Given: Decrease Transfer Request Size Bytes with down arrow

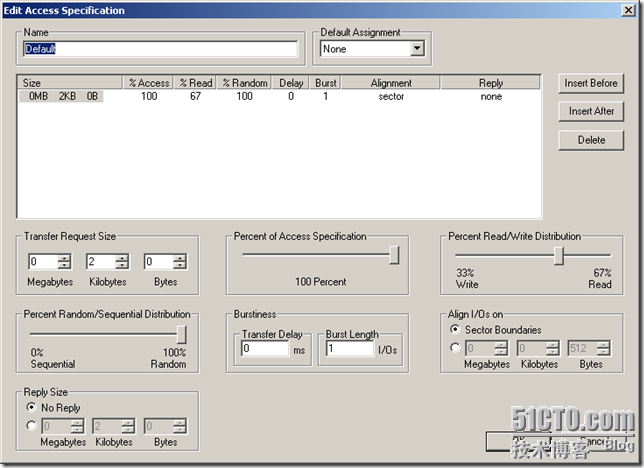Looking at the screenshot, I should (x=180, y=265).
